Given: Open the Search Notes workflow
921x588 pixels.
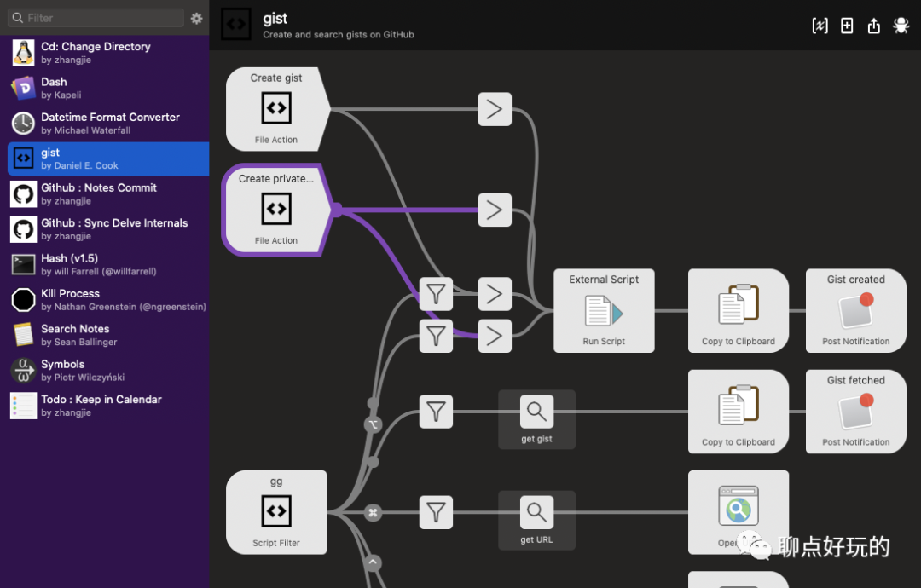Looking at the screenshot, I should [x=108, y=335].
